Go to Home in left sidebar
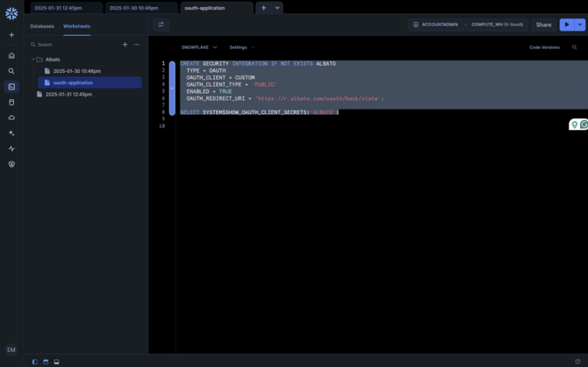 [11, 56]
